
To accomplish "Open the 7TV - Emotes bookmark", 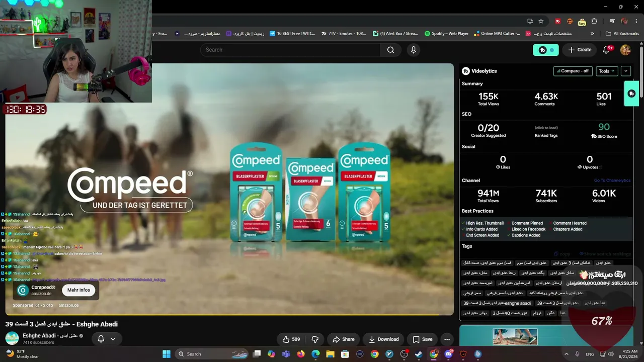I will [x=343, y=34].
